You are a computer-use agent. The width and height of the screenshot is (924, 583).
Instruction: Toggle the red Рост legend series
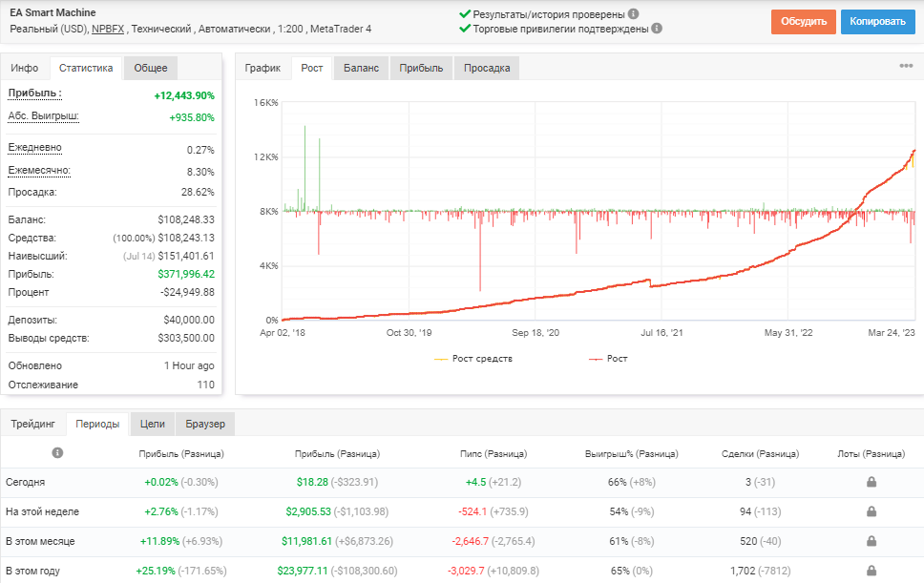pyautogui.click(x=608, y=358)
